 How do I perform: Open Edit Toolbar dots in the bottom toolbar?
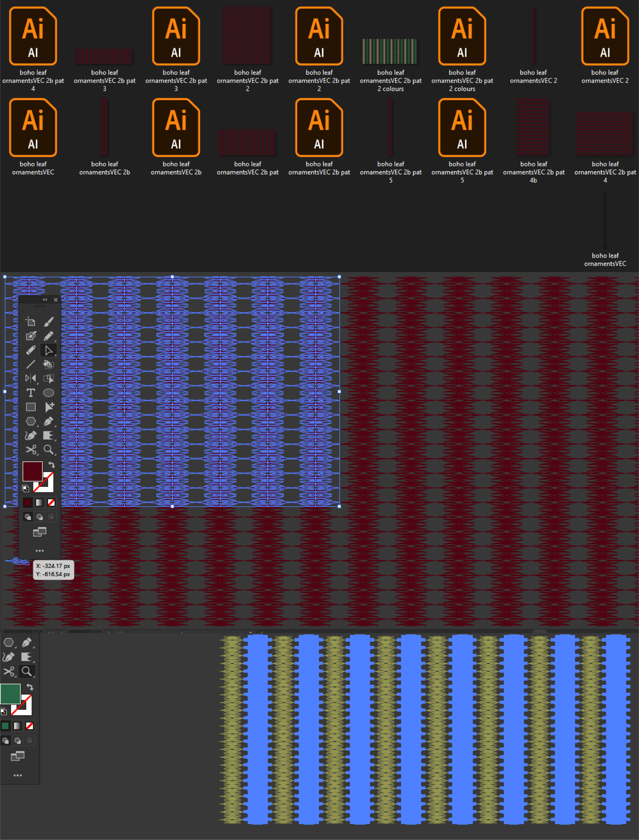[17, 775]
